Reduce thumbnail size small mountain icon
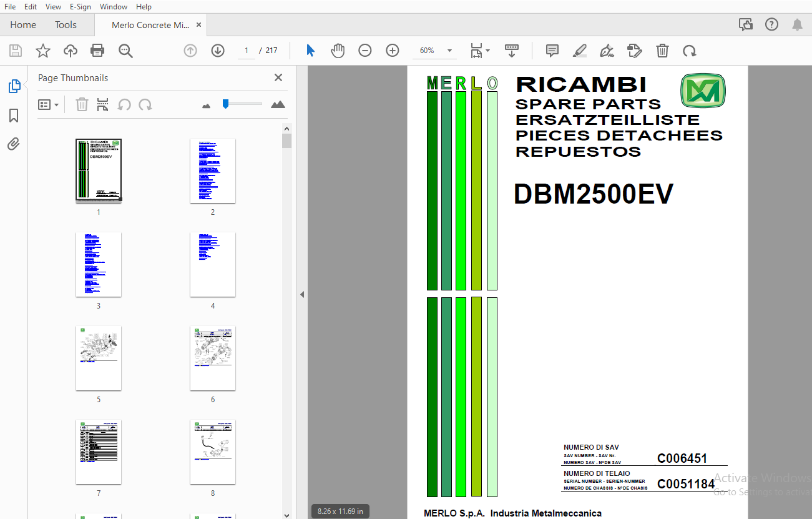The width and height of the screenshot is (812, 519). click(207, 106)
